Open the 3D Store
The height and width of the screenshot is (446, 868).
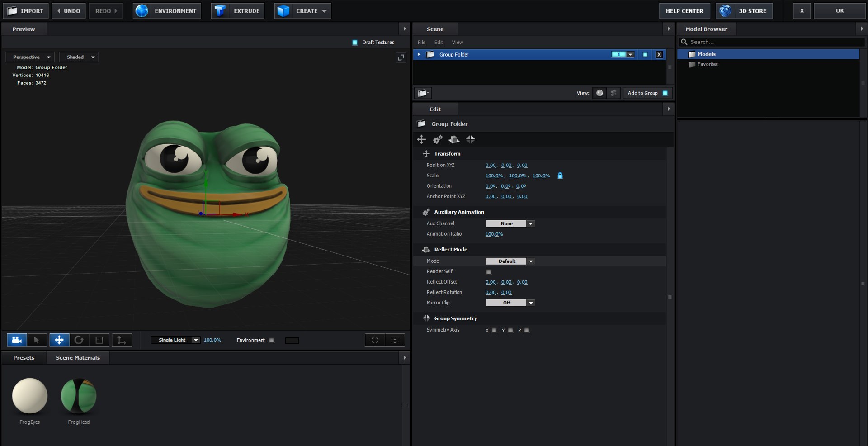744,11
